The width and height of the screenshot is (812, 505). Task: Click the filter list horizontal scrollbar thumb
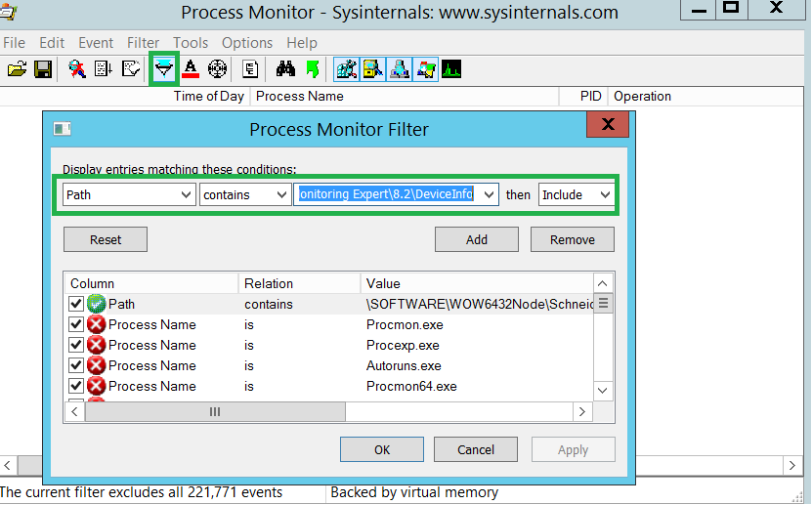[x=215, y=412]
